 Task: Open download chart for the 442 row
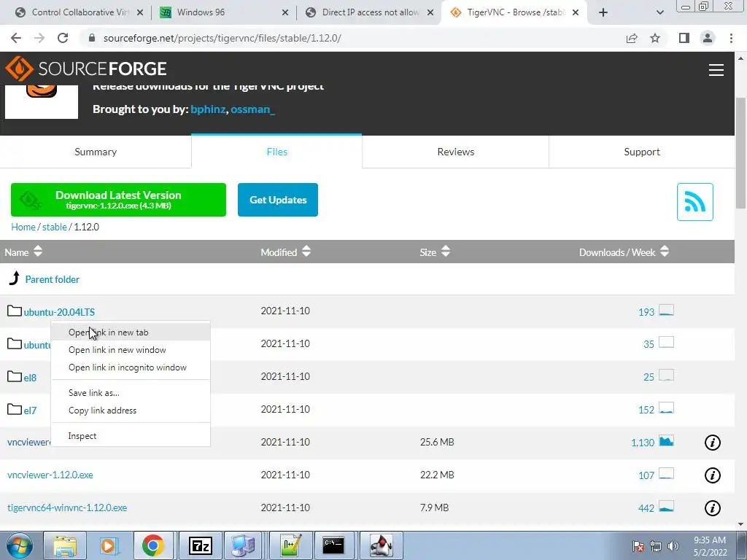(x=666, y=507)
